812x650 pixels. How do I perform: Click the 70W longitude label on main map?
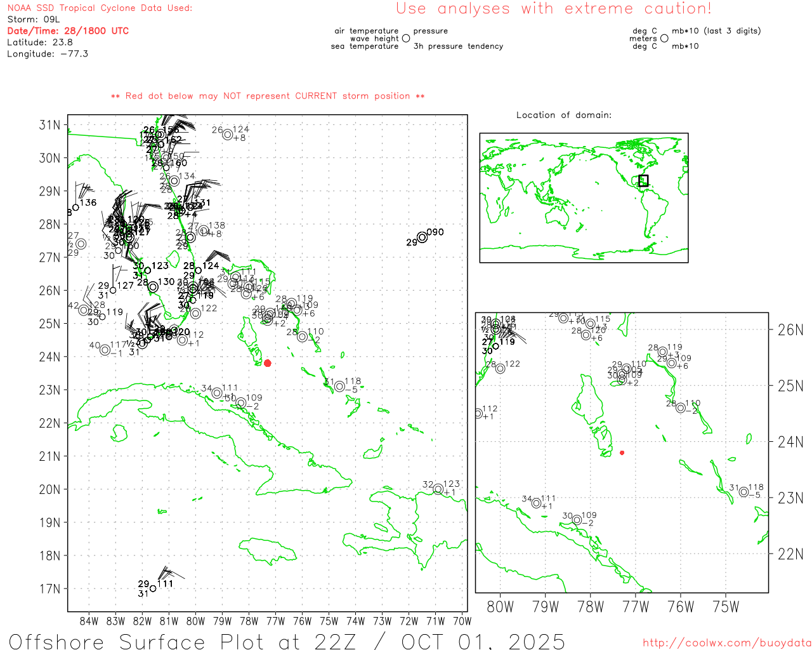(462, 621)
